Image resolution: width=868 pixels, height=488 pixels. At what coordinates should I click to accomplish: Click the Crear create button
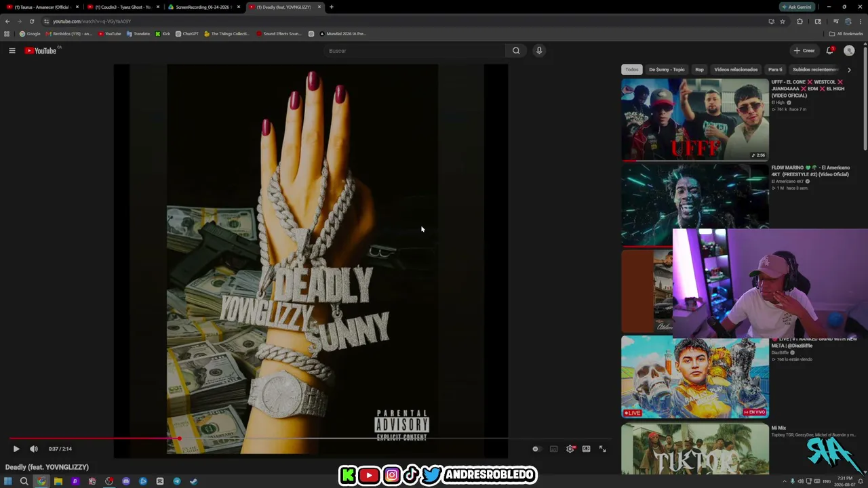click(804, 51)
